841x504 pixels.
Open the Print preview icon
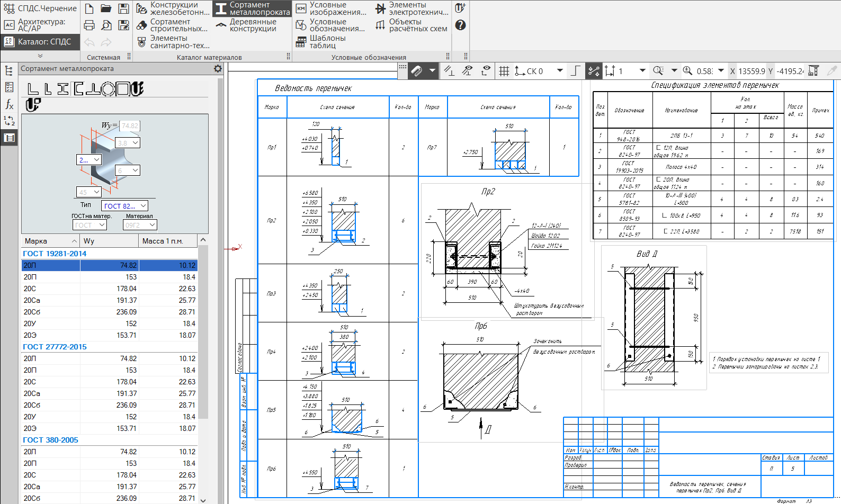pyautogui.click(x=106, y=25)
